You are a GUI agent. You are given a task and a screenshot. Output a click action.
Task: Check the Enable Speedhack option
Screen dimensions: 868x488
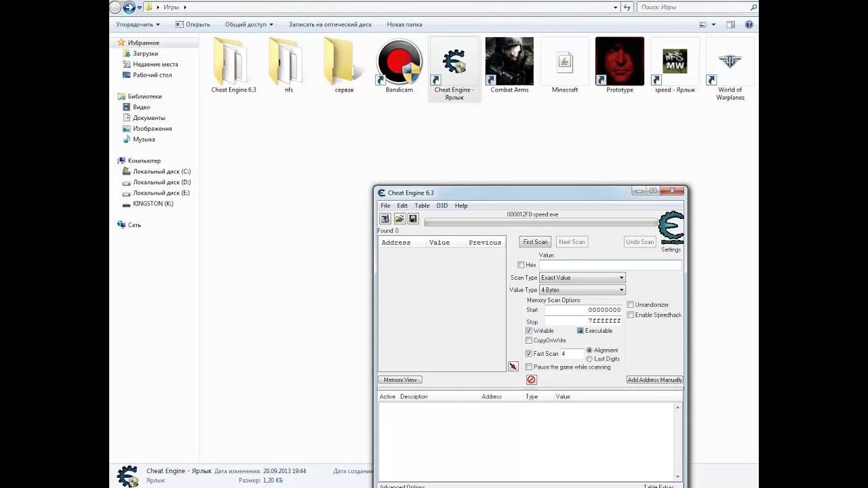tap(630, 314)
